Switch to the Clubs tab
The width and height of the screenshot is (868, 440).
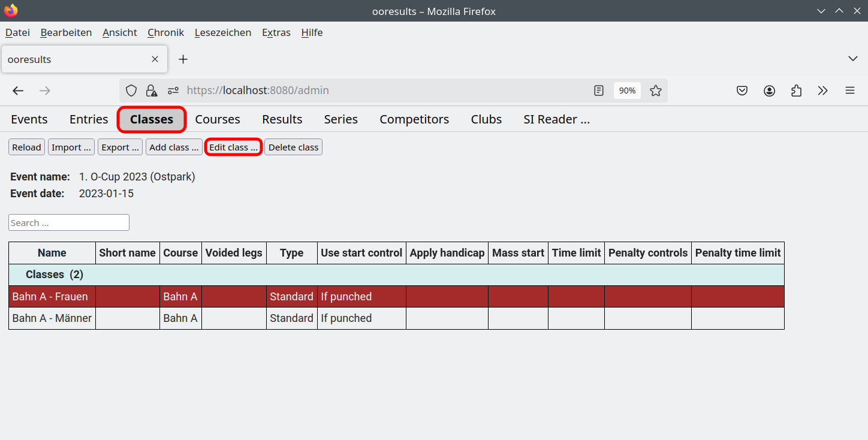(x=486, y=119)
